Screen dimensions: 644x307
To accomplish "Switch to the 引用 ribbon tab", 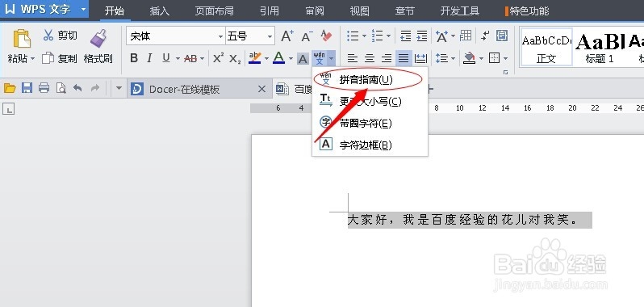I will [x=270, y=11].
